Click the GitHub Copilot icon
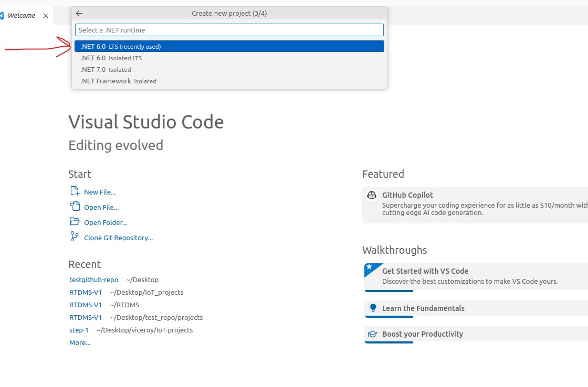Viewport: 588px width, 387px height. click(x=372, y=195)
